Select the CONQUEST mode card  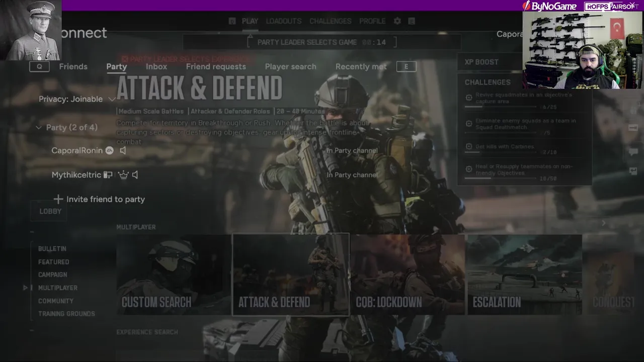pyautogui.click(x=613, y=275)
